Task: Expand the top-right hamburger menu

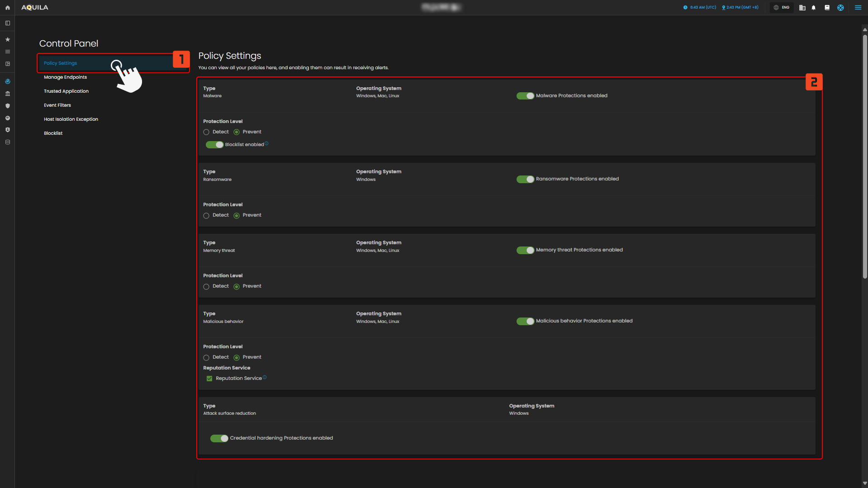Action: point(858,8)
